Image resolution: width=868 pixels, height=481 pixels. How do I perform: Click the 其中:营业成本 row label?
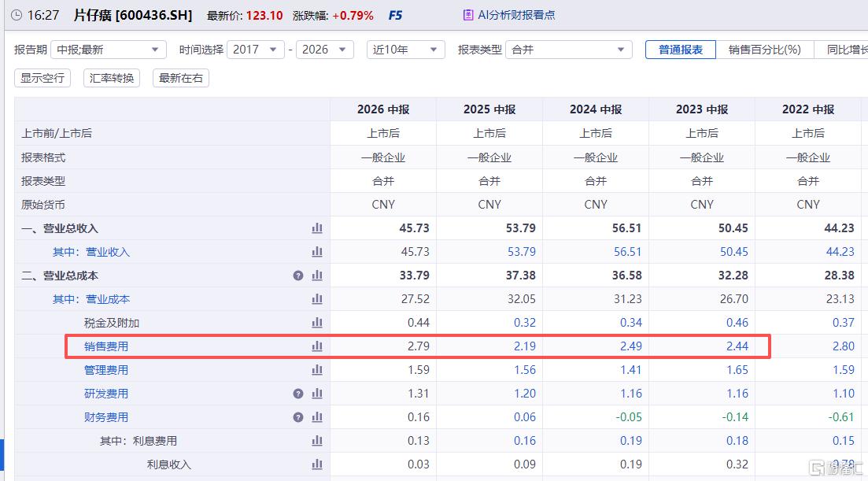(x=91, y=299)
